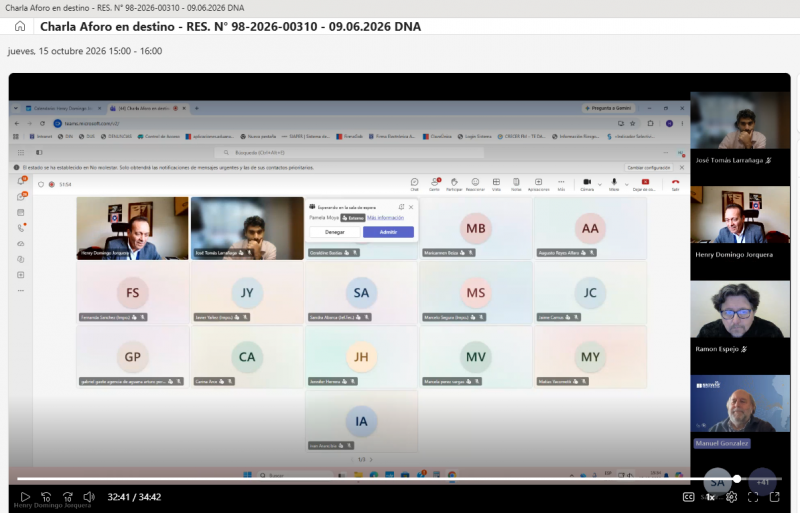Viewport: 800px width, 513px height.
Task: Open the Teams calls phone icon in sidebar
Action: (21, 228)
